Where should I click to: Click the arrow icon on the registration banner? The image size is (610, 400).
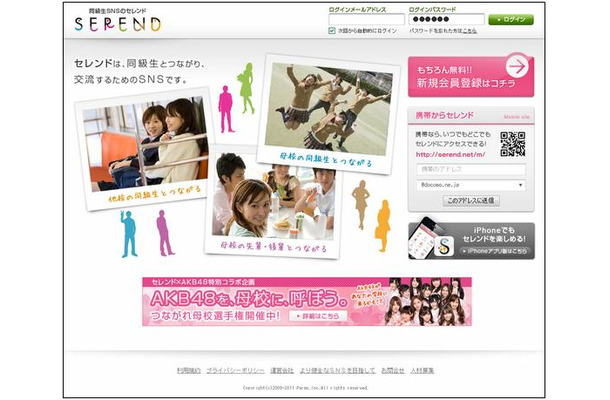(517, 67)
